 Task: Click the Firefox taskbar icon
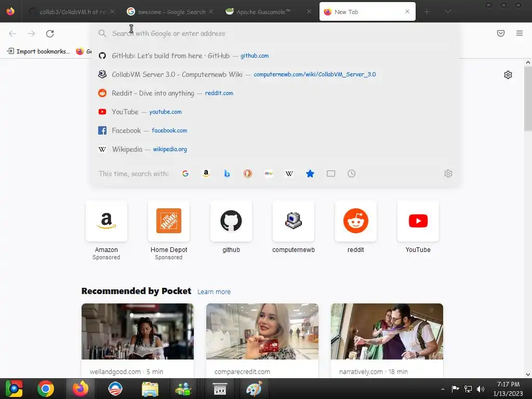80,389
